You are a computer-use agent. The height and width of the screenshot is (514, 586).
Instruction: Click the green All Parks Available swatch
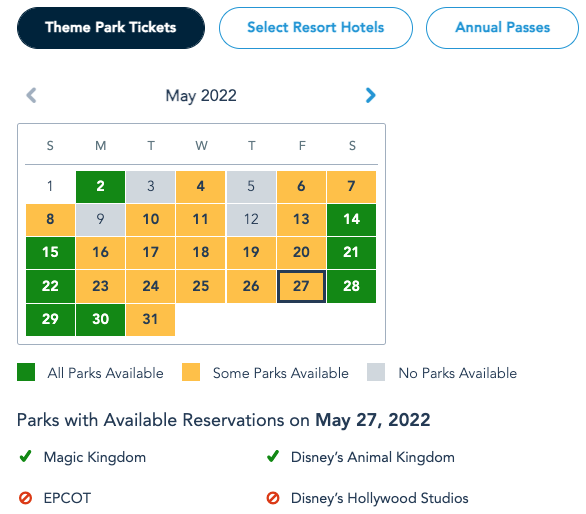(26, 372)
